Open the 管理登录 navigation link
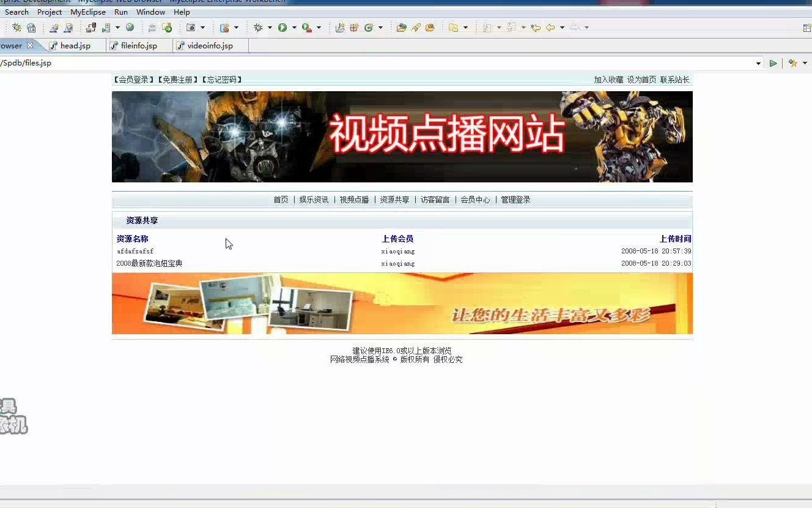The image size is (812, 508). click(515, 200)
